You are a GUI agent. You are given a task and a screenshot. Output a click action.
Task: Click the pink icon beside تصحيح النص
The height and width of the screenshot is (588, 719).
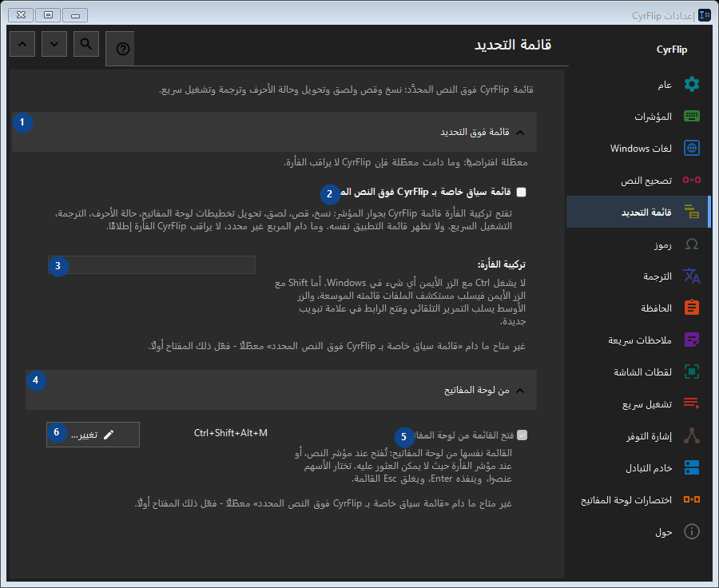point(692,180)
